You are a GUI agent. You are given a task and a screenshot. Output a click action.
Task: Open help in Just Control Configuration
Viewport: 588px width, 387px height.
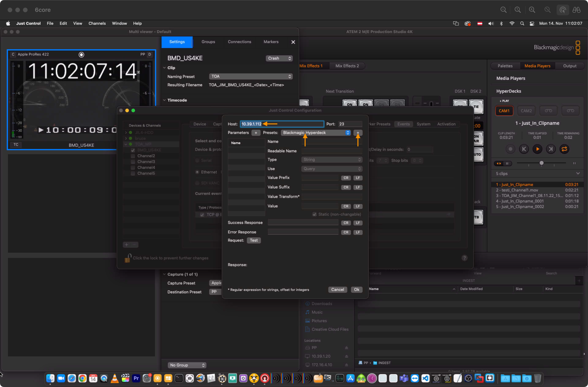pos(464,258)
